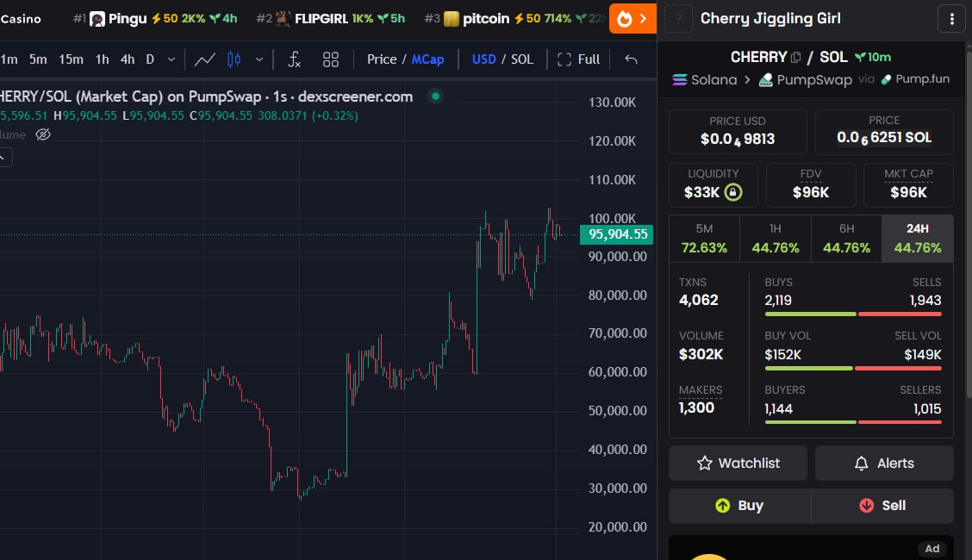Click the Buy button
972x560 pixels.
739,506
